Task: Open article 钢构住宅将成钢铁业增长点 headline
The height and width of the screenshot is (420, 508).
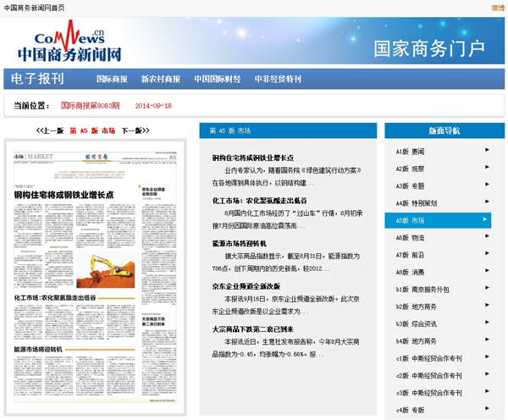Action: pyautogui.click(x=252, y=157)
